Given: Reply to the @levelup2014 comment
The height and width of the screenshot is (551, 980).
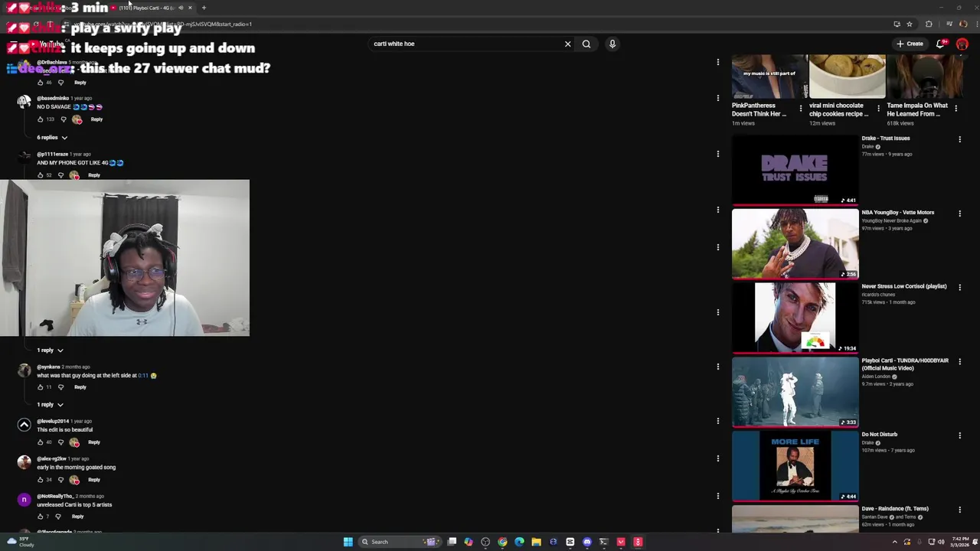Looking at the screenshot, I should [94, 442].
